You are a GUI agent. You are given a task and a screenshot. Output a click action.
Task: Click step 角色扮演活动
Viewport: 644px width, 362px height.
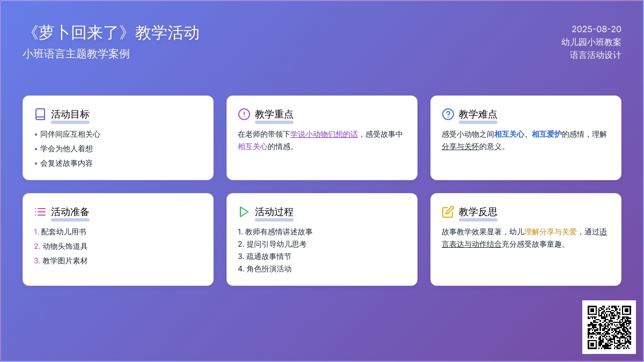269,269
